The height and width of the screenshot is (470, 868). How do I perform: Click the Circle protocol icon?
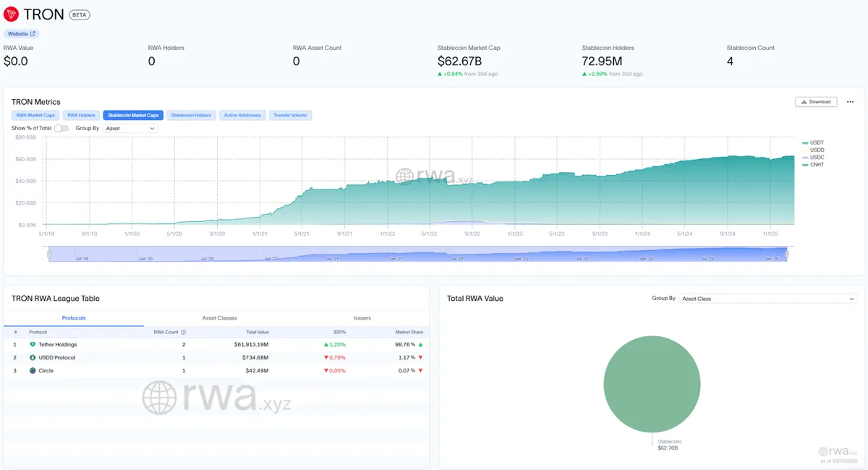tap(32, 371)
